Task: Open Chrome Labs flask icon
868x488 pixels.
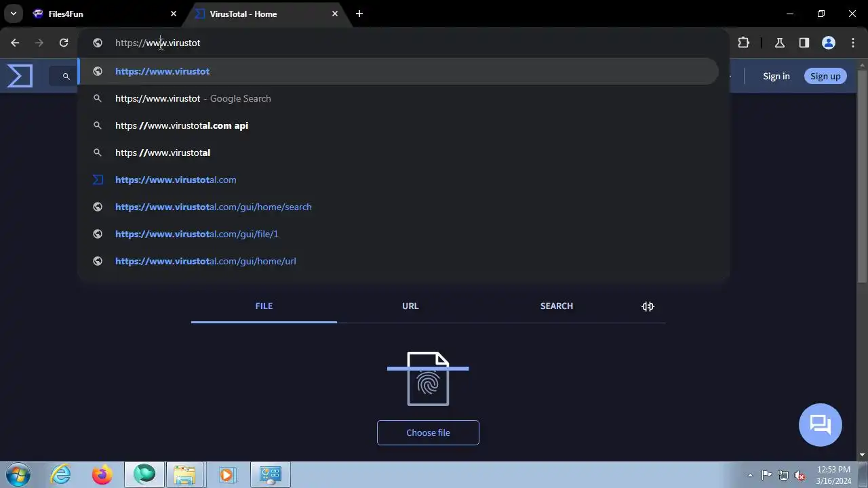Action: click(780, 43)
